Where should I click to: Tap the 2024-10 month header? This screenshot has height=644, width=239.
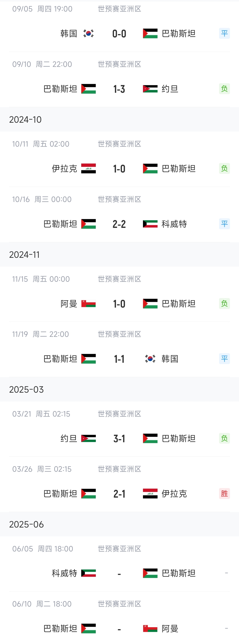pyautogui.click(x=25, y=120)
